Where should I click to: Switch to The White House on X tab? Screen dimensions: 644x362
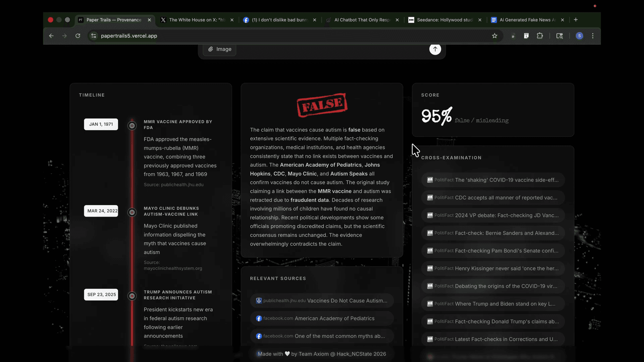197,20
